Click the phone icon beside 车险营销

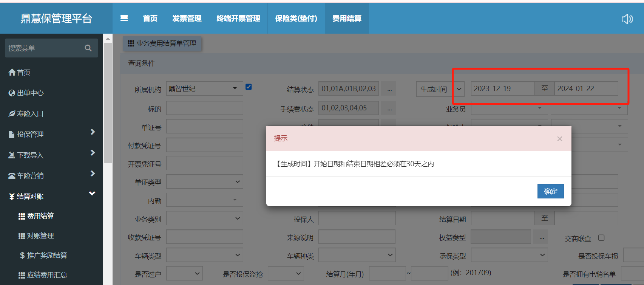pos(12,176)
